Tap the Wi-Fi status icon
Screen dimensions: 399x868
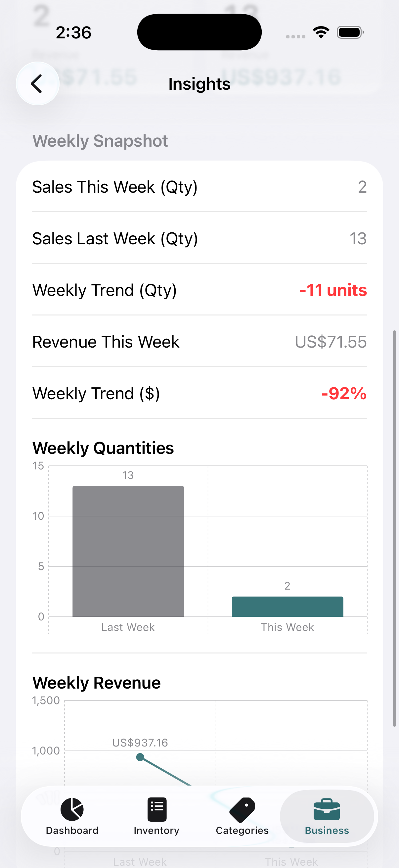321,33
